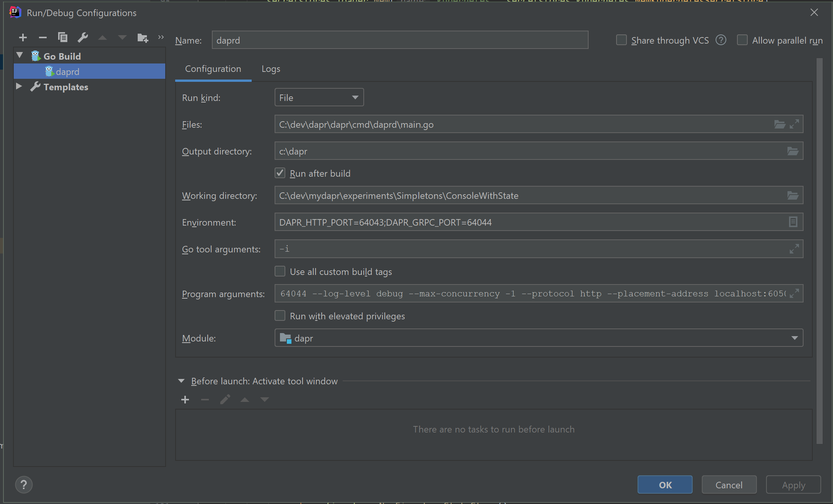Remove the selected configuration with the minus icon
This screenshot has width=833, height=504.
pos(43,37)
